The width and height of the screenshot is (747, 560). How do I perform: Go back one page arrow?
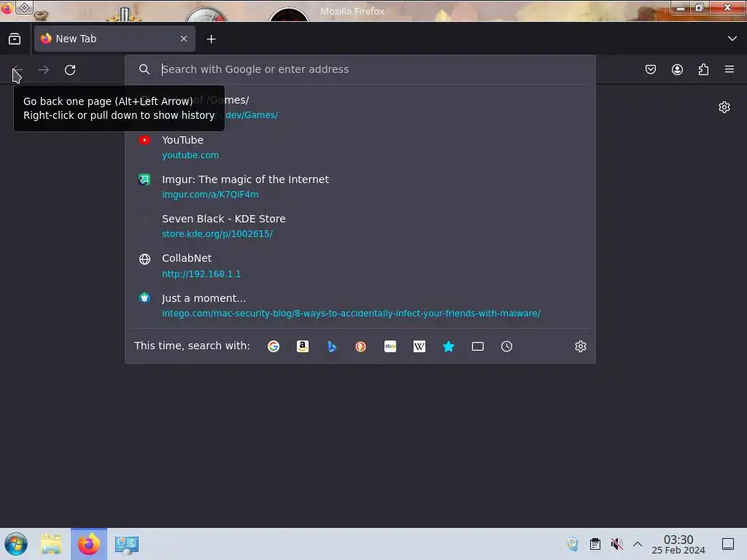tap(18, 70)
